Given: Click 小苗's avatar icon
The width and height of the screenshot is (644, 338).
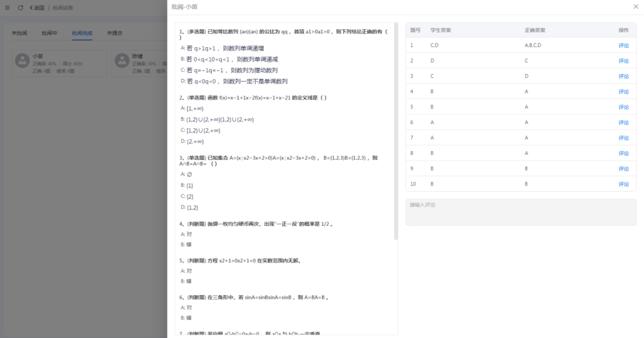Looking at the screenshot, I should (x=22, y=60).
